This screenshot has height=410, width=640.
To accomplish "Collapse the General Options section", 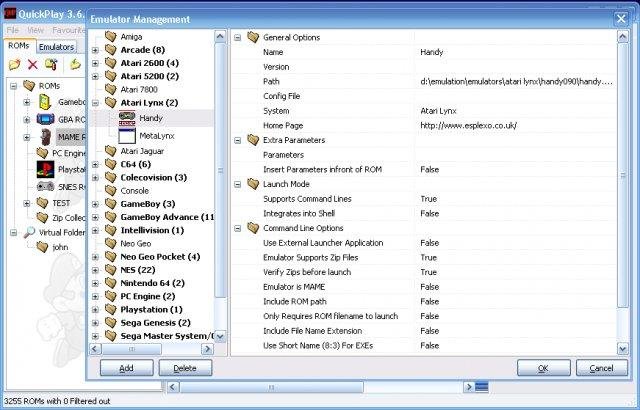I will click(238, 38).
